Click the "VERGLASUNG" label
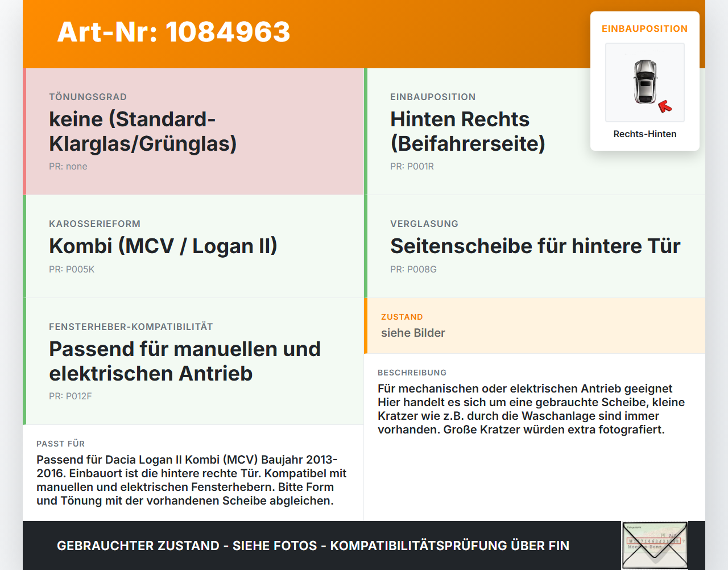The image size is (728, 570). [x=424, y=224]
